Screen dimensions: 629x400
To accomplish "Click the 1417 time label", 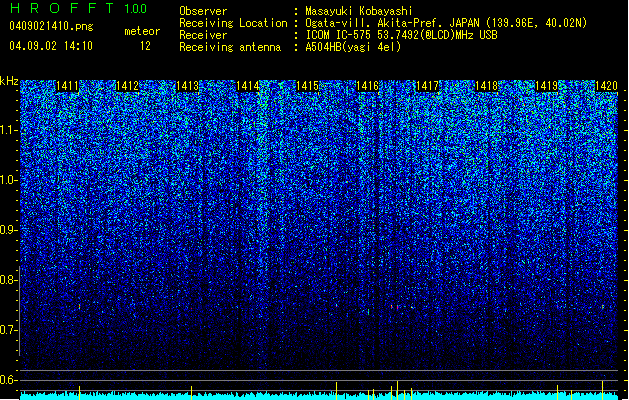I will [427, 86].
